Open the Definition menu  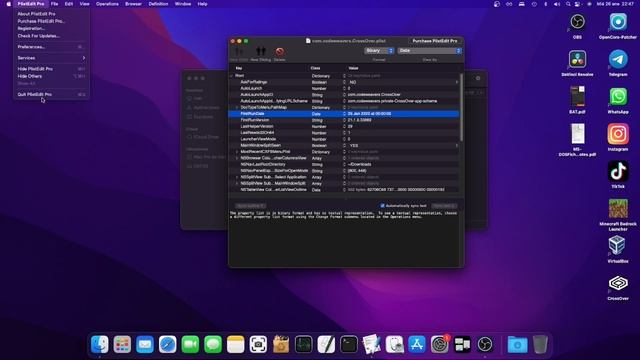coord(158,4)
